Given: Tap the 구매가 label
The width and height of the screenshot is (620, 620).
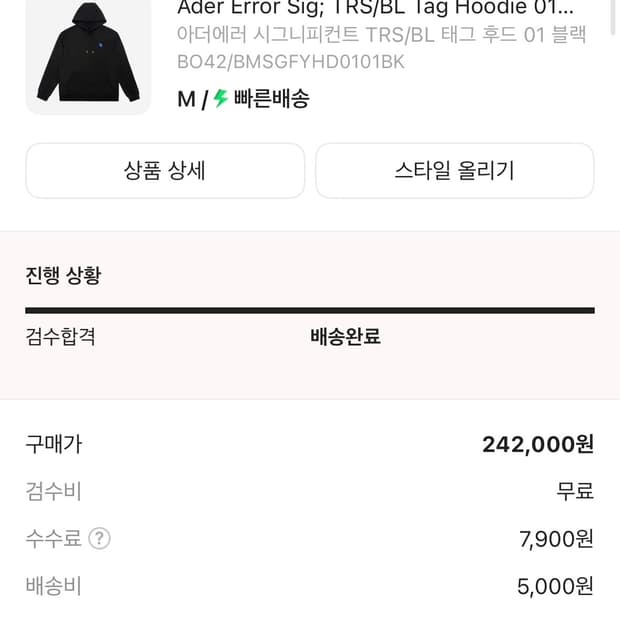Looking at the screenshot, I should (53, 444).
